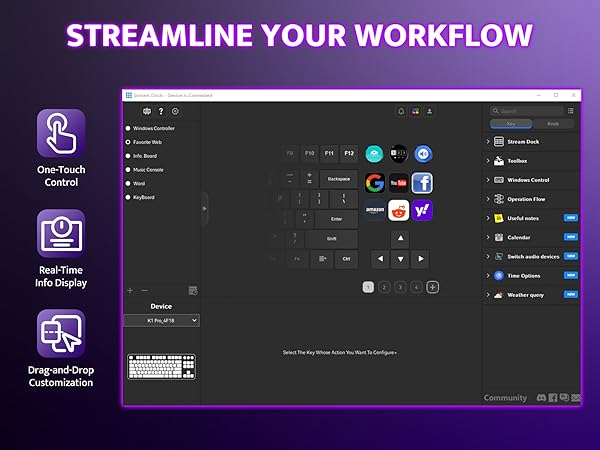Open the user account icon
Image resolution: width=600 pixels, height=450 pixels.
coord(429,111)
